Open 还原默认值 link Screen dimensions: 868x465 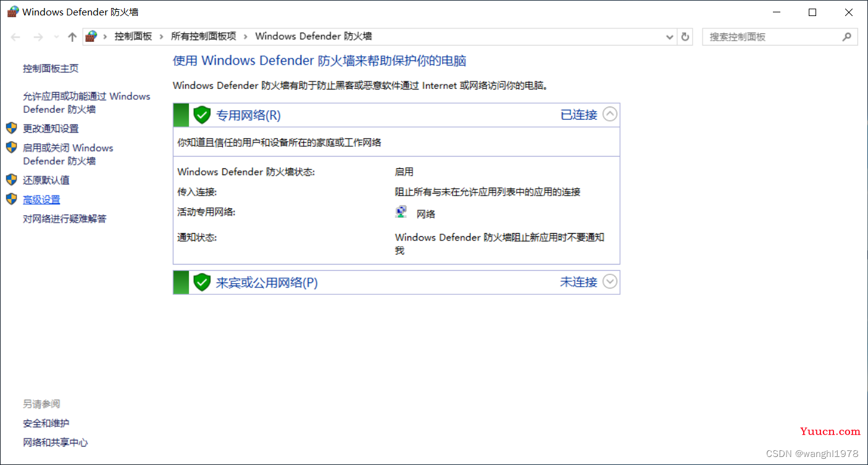coord(46,180)
